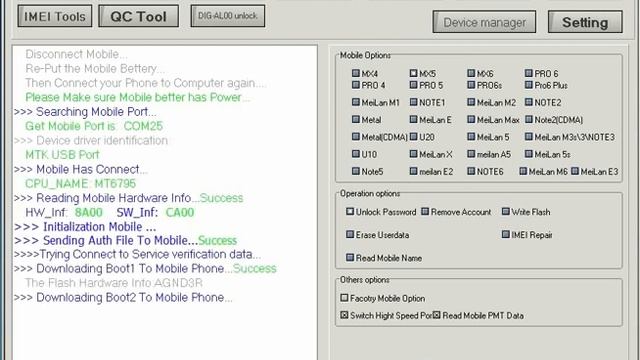Select the Note2(CDMA) checkbox
Screen dimensions: 640x360
529,119
